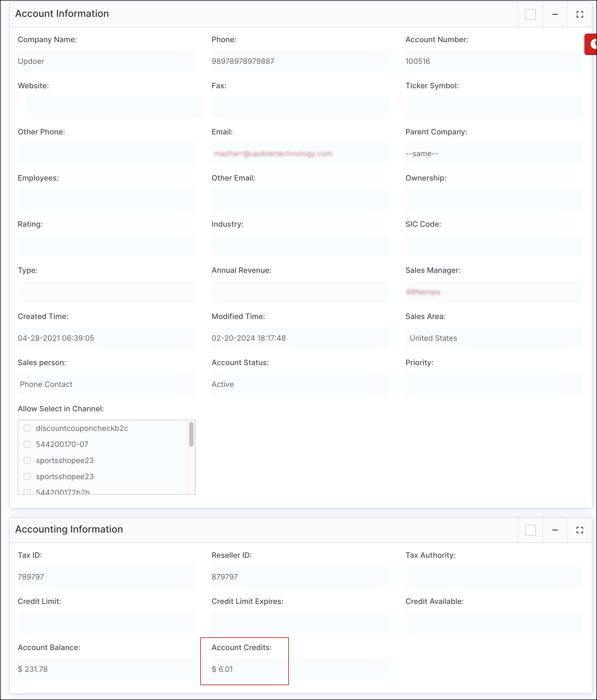Tick the first sportsshopee23 checkbox

click(27, 460)
